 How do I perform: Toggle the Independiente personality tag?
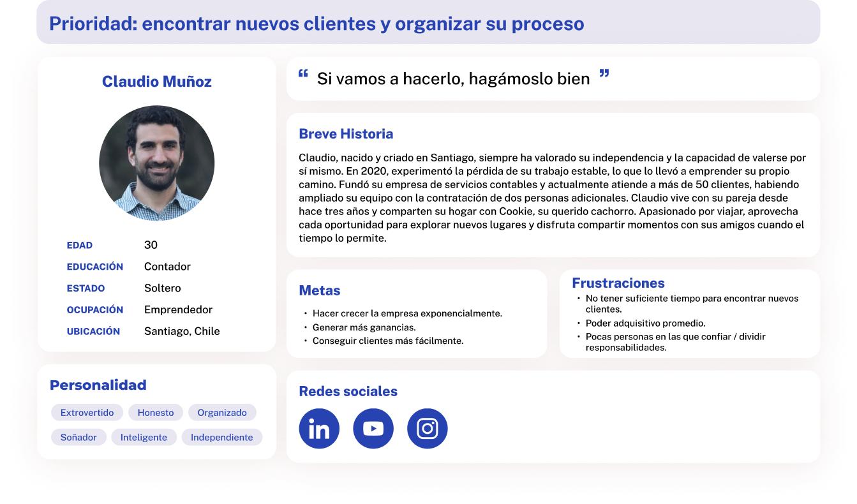point(221,437)
